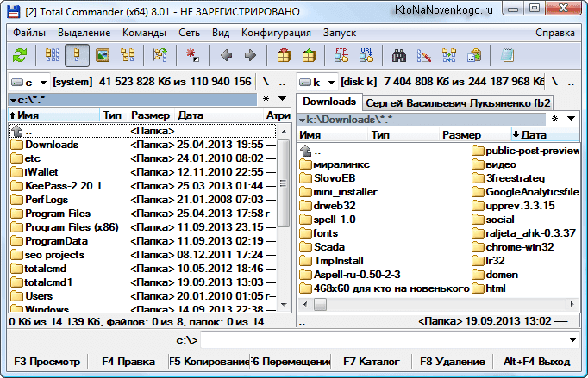Click the Reread source refresh icon
Viewport: 588px width, 378px height.
pos(20,55)
